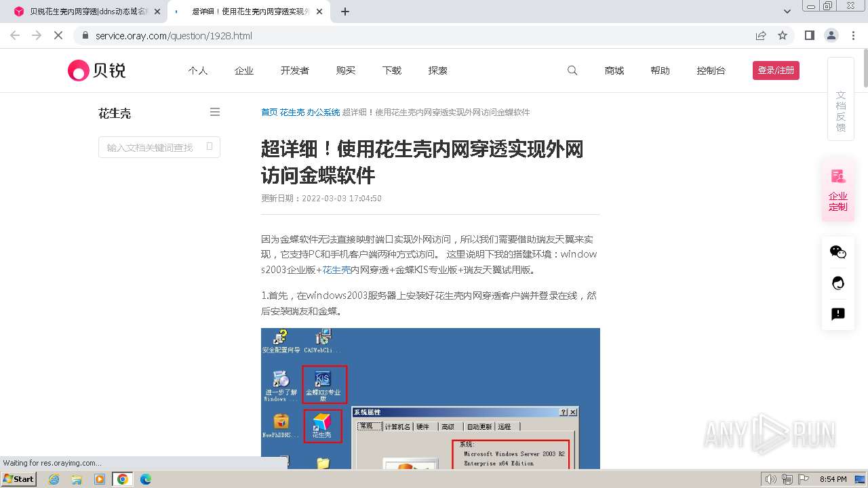The height and width of the screenshot is (488, 868).
Task: Click the taskbar clock 8:54 PM
Action: [x=833, y=479]
